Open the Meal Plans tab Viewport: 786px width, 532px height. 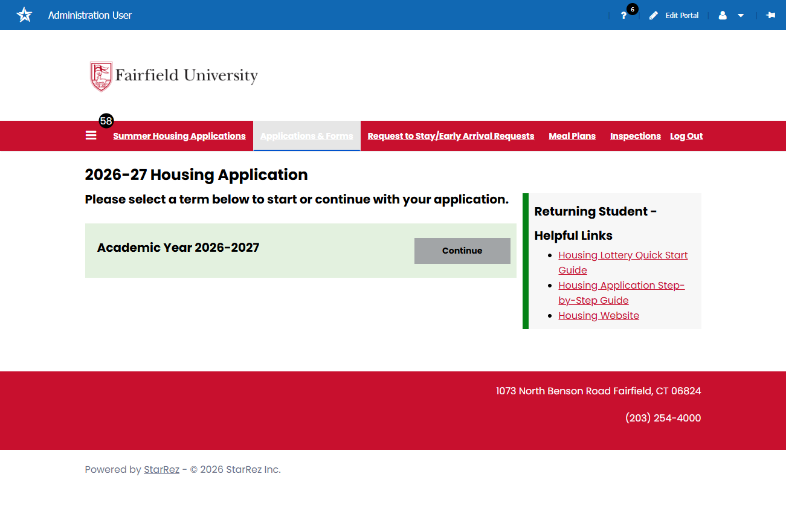572,136
